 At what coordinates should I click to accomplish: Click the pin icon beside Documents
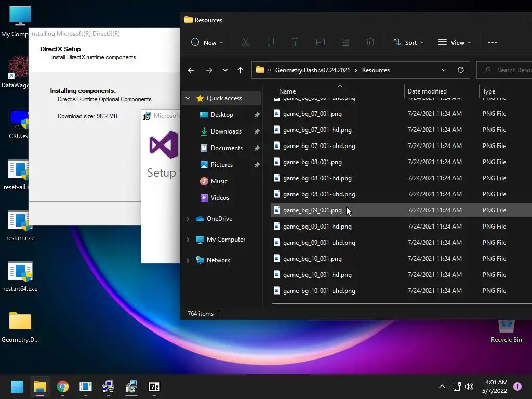pyautogui.click(x=257, y=148)
